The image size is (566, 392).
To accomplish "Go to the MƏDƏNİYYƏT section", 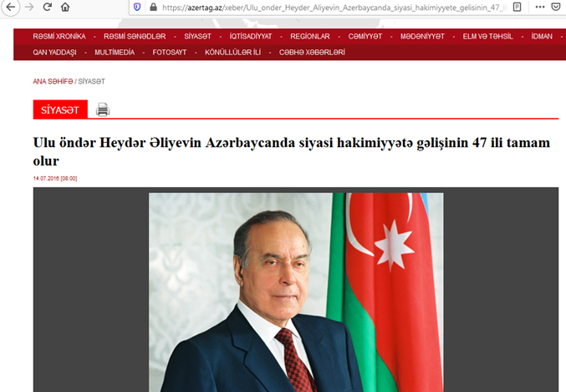I will pyautogui.click(x=422, y=37).
